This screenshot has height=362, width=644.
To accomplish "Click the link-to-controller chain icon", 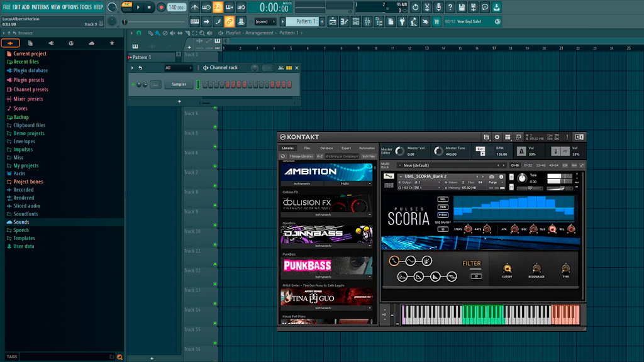I will 229,22.
